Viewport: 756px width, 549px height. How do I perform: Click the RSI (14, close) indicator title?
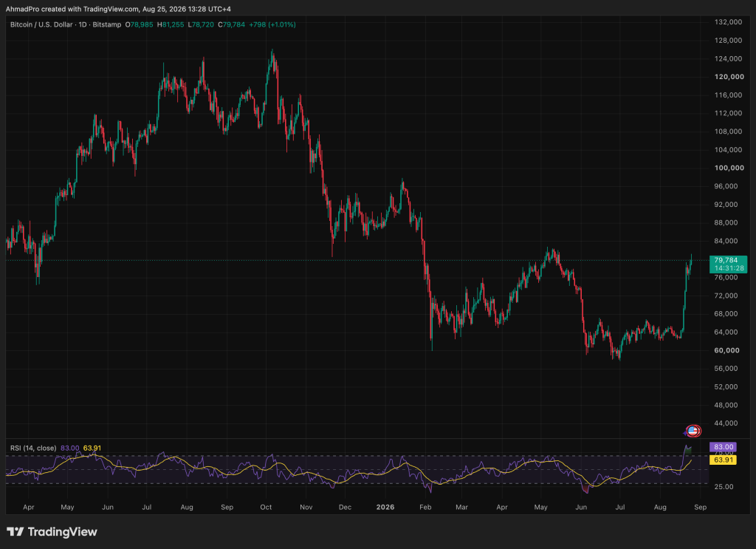[x=33, y=449]
